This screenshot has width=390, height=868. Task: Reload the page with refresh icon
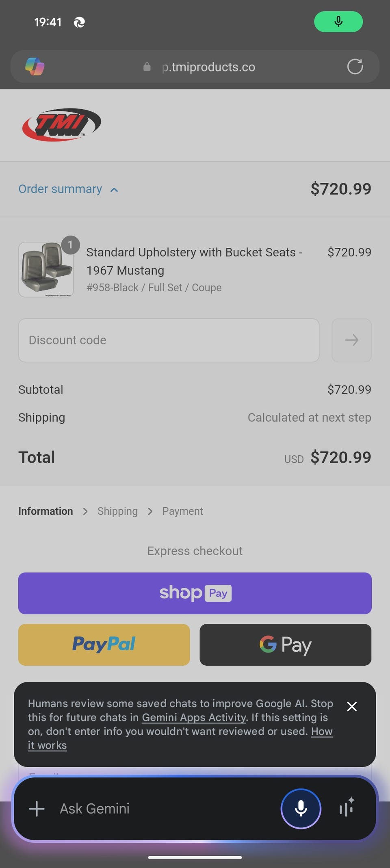355,67
